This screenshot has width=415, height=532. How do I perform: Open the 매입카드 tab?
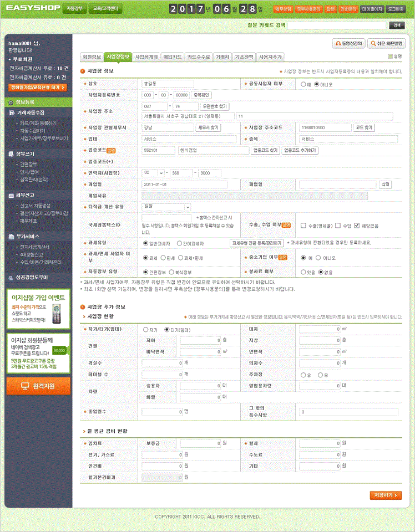[x=173, y=57]
